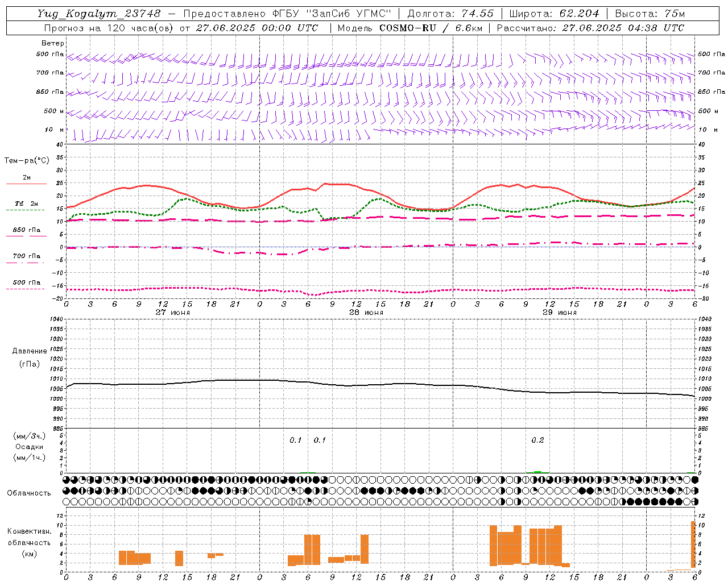Click the '(мм/1ч.)' precipitation unit label
This screenshot has width=728, height=582.
pyautogui.click(x=30, y=458)
